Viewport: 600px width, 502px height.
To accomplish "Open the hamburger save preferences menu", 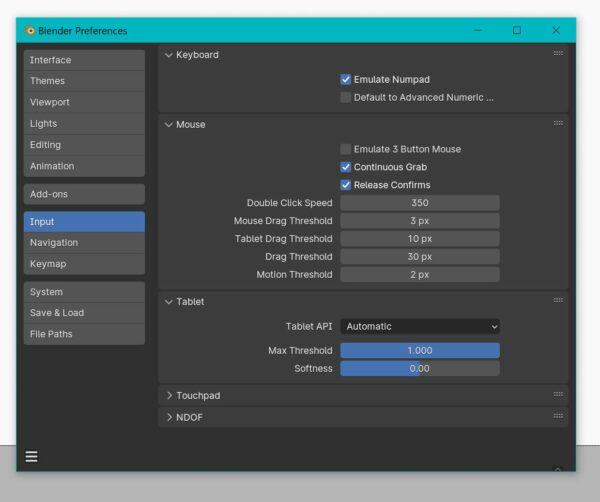I will coord(31,456).
